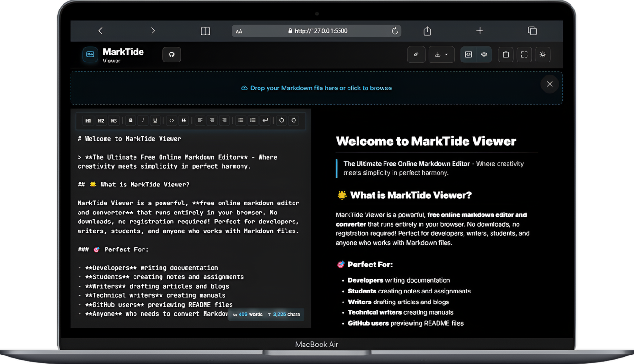Open a new browser tab
634x364 pixels.
(480, 31)
